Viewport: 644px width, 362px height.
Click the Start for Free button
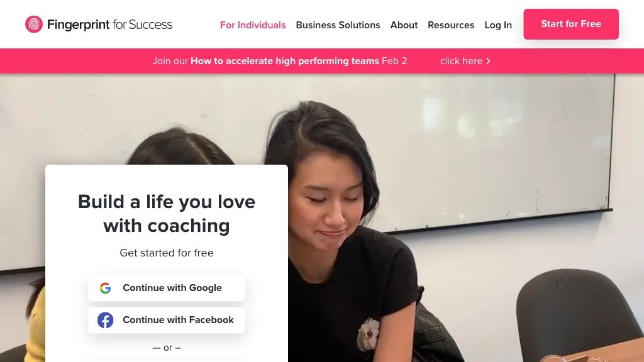(571, 25)
